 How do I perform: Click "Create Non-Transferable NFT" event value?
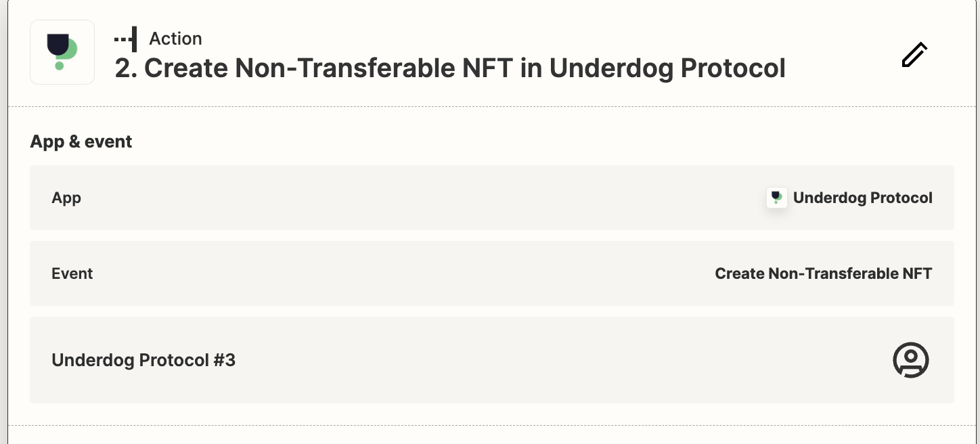(x=823, y=273)
